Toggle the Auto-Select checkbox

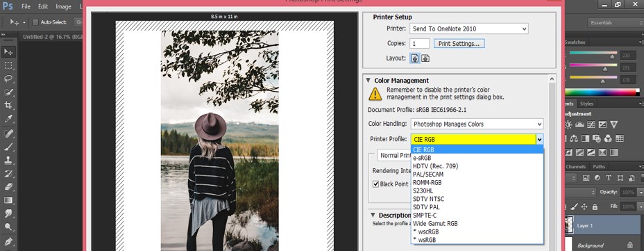click(35, 22)
